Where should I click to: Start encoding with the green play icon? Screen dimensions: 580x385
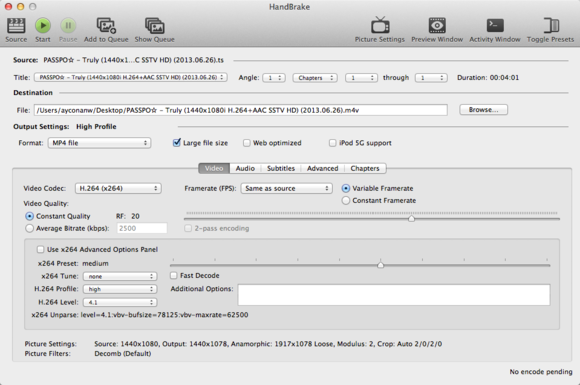[x=43, y=26]
